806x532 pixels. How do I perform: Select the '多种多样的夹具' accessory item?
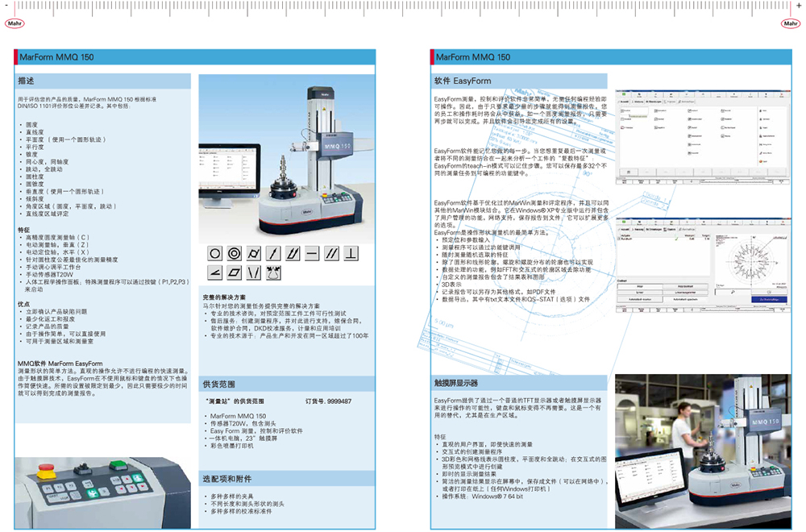pyautogui.click(x=232, y=497)
